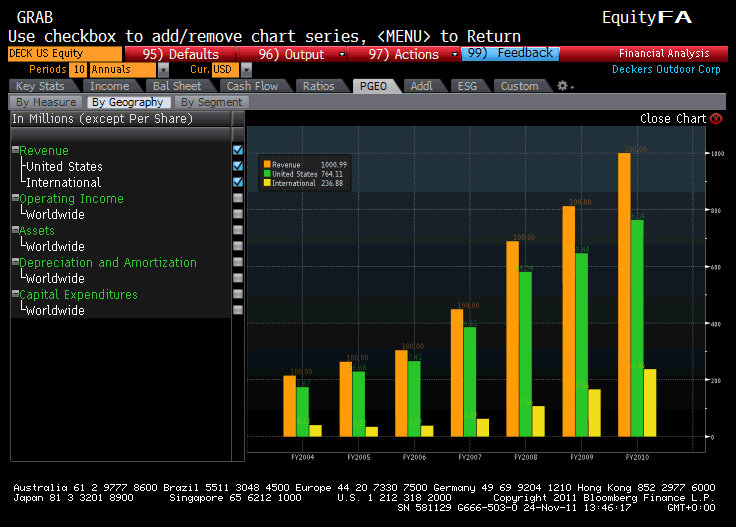Click the red Close Chart X icon
The width and height of the screenshot is (736, 527).
coord(715,119)
